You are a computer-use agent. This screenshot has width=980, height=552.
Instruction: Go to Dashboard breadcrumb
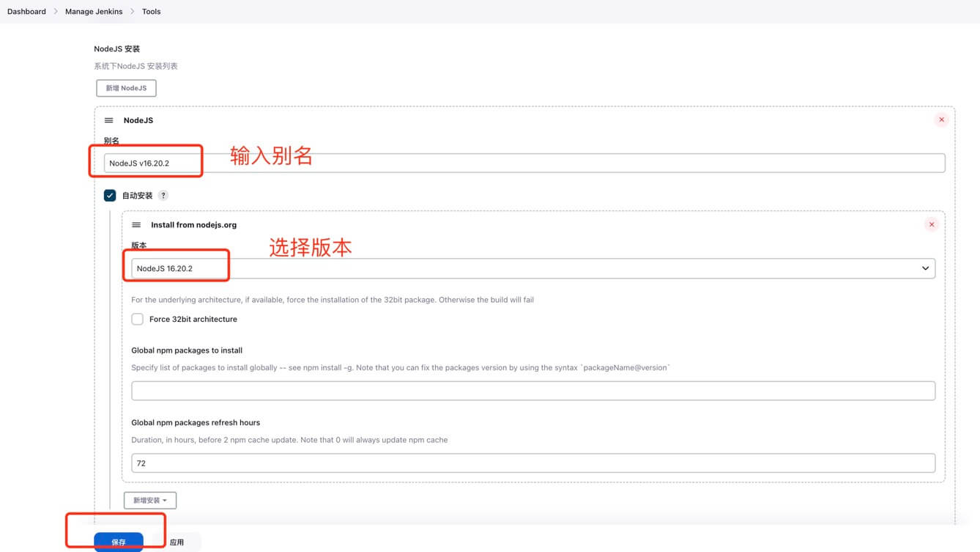[x=26, y=12]
